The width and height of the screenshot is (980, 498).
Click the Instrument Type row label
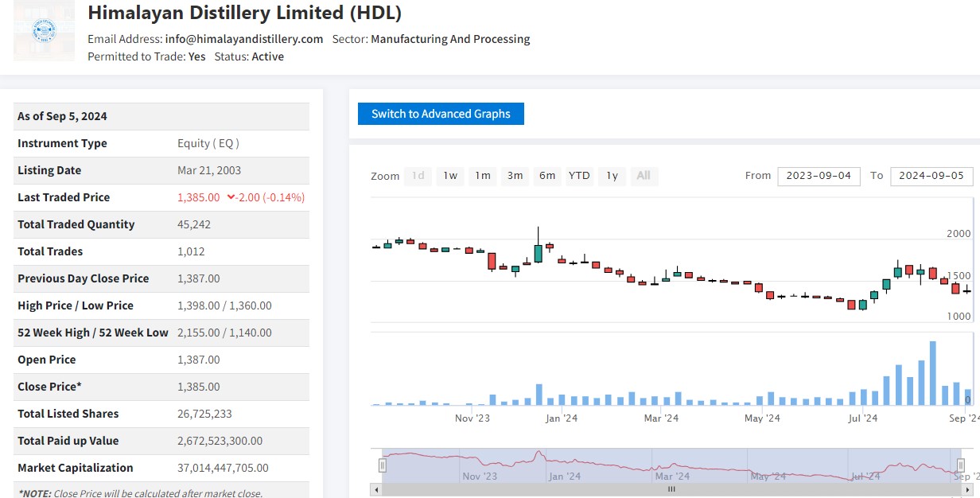62,143
